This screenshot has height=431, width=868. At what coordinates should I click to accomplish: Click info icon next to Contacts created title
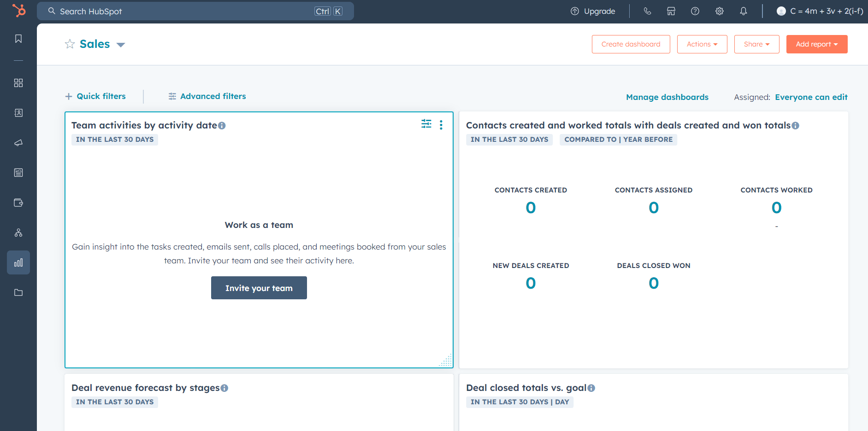coord(796,126)
